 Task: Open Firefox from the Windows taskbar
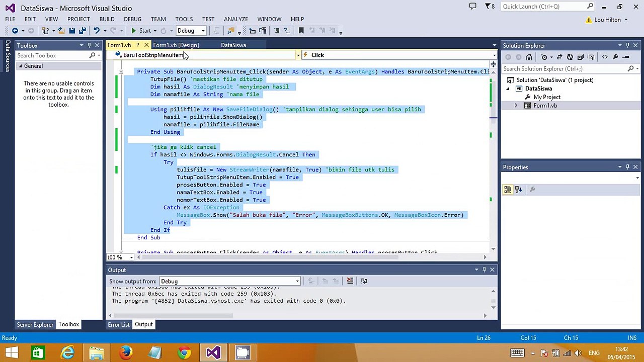[x=126, y=352]
